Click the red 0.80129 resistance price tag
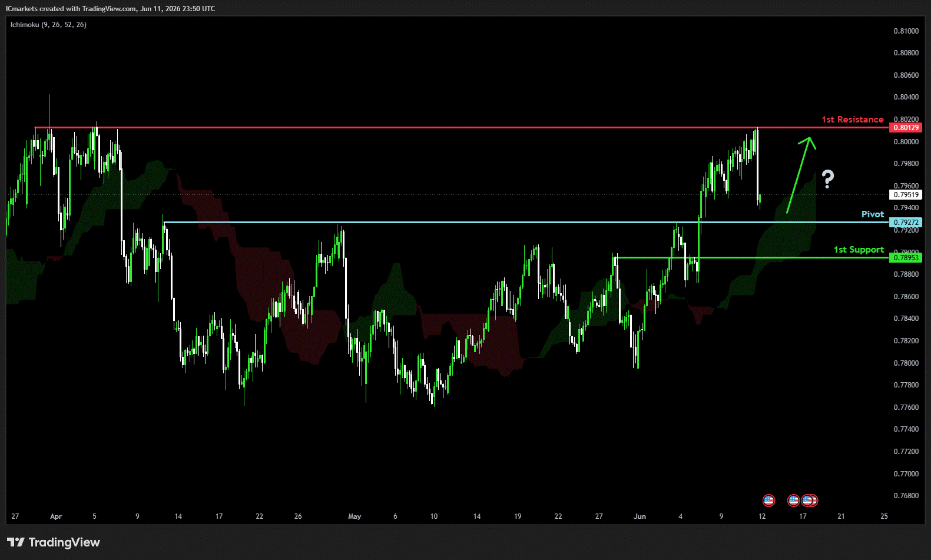Image resolution: width=931 pixels, height=560 pixels. point(906,128)
